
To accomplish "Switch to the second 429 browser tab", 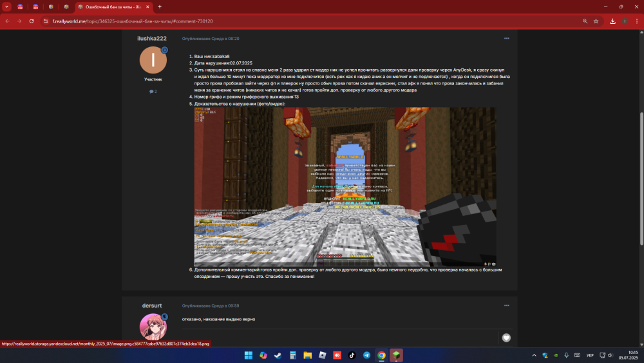I will tap(35, 6).
